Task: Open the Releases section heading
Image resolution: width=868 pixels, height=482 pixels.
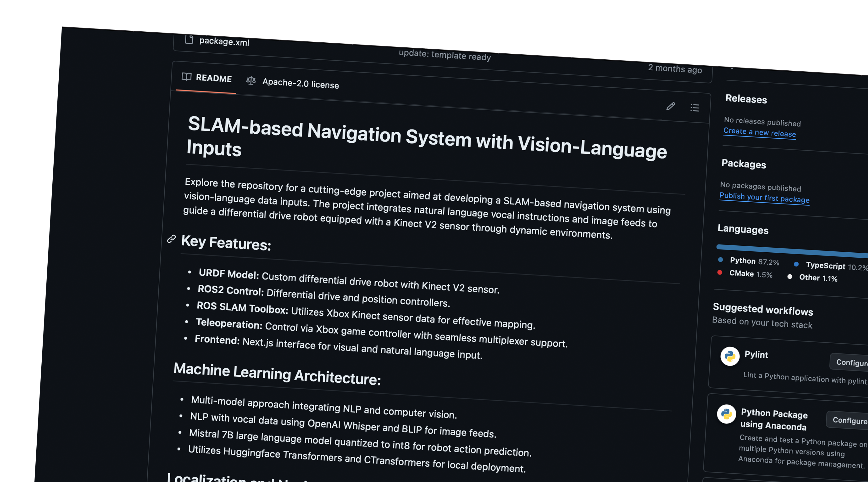Action: pos(746,99)
